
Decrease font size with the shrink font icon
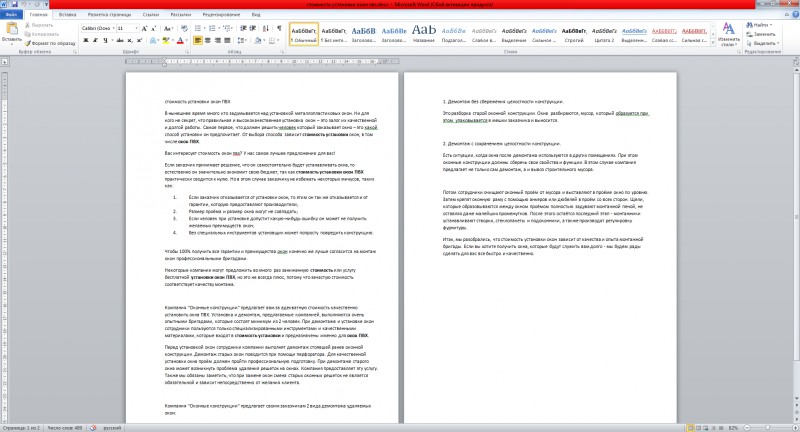pyautogui.click(x=154, y=29)
